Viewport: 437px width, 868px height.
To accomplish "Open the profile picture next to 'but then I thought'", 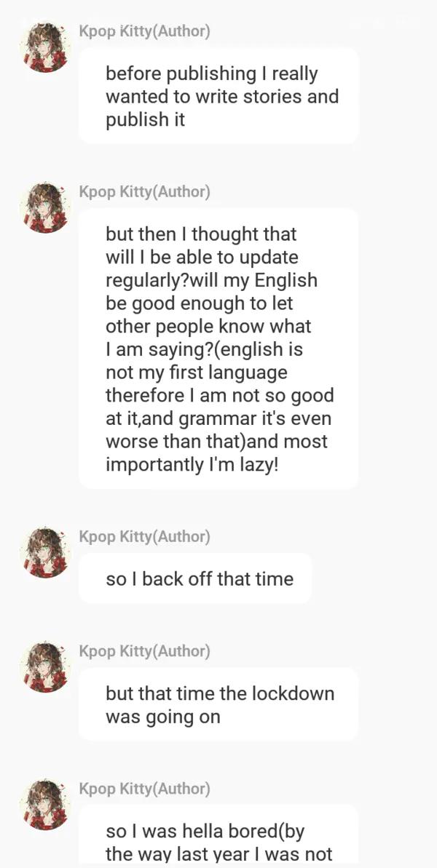I will (46, 207).
